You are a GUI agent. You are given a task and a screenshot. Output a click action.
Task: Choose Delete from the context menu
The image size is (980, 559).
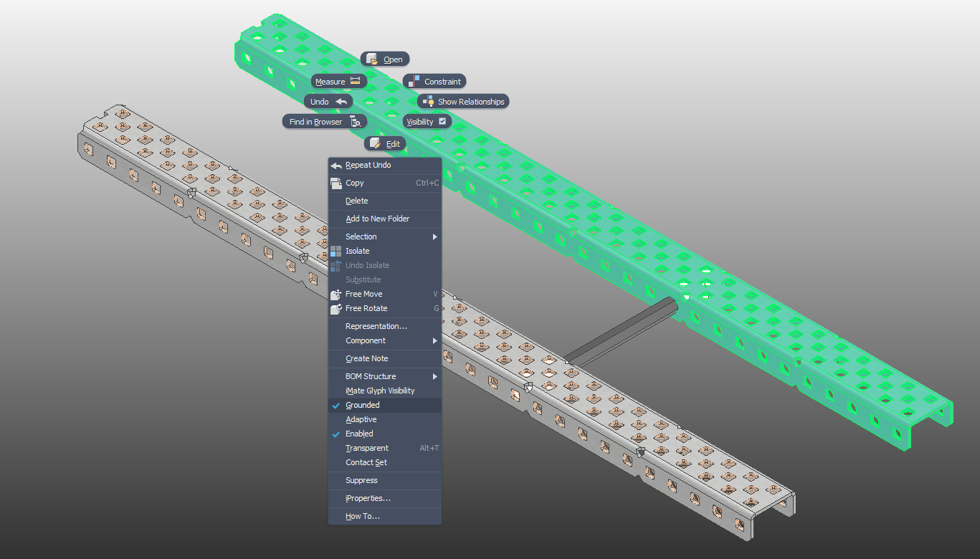(x=385, y=201)
